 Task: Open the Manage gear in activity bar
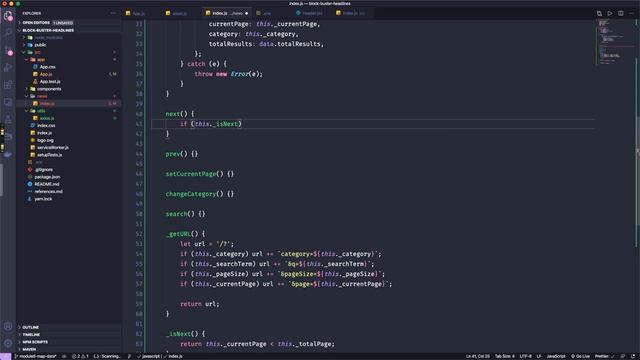8,343
